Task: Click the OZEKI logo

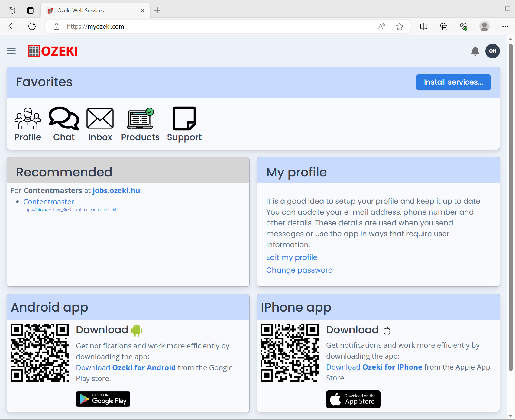Action: point(53,51)
